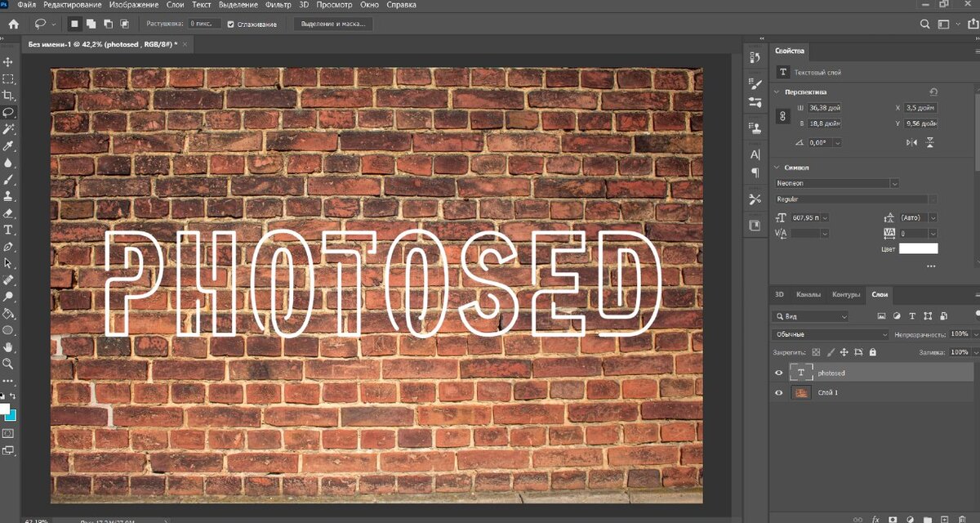The width and height of the screenshot is (980, 523).
Task: Select the Eyedropper tool
Action: click(8, 146)
